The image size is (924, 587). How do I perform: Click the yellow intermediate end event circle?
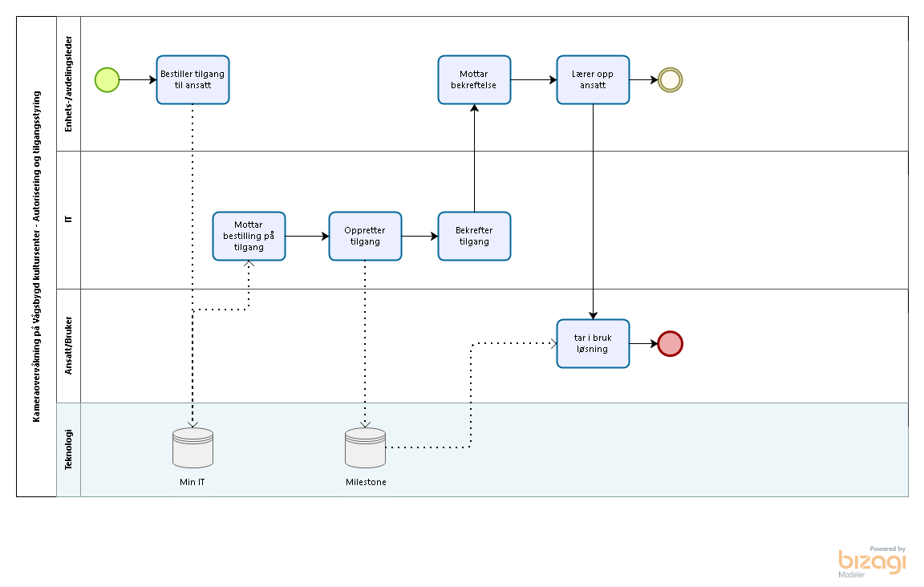[x=670, y=79]
